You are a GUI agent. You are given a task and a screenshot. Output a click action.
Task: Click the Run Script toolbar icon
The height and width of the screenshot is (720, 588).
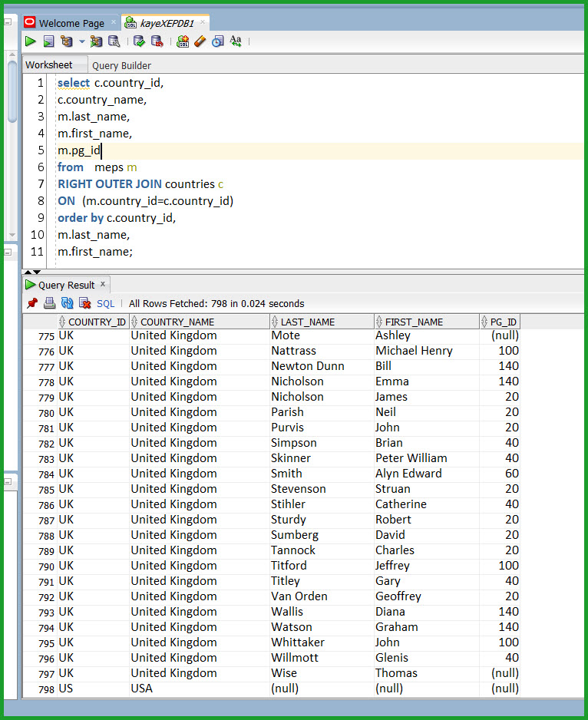pos(48,41)
